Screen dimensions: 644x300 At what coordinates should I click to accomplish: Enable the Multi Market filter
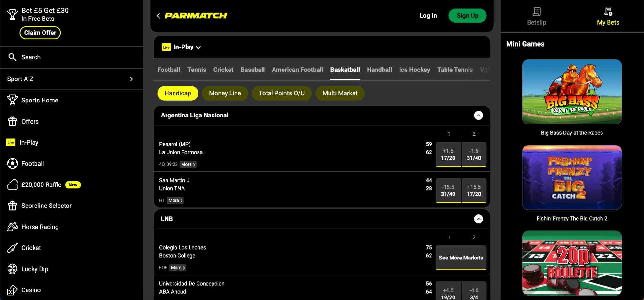(340, 93)
